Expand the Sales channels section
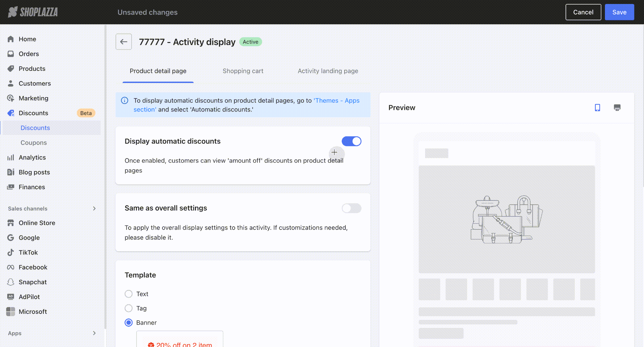 pyautogui.click(x=94, y=209)
